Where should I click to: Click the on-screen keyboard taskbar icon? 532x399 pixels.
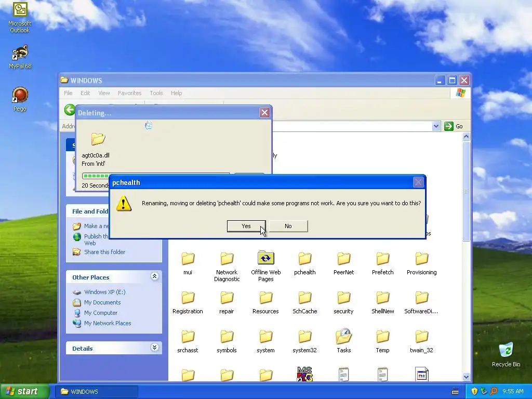(x=455, y=392)
